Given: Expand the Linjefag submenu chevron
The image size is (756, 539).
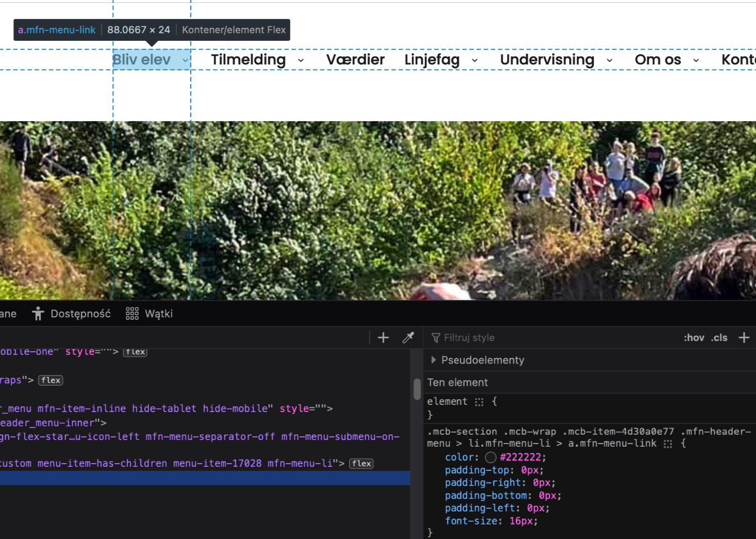Looking at the screenshot, I should [474, 60].
